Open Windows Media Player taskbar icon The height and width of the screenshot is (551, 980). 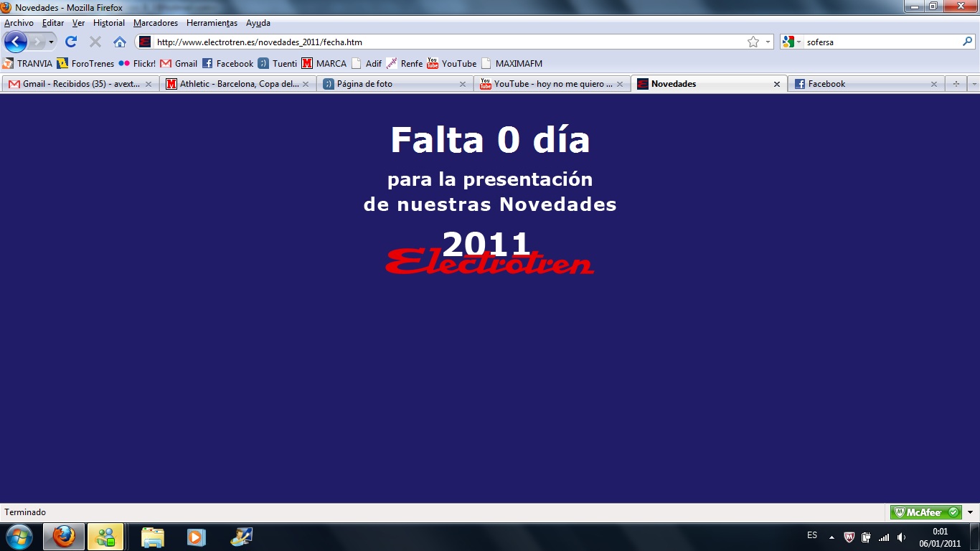pyautogui.click(x=196, y=536)
